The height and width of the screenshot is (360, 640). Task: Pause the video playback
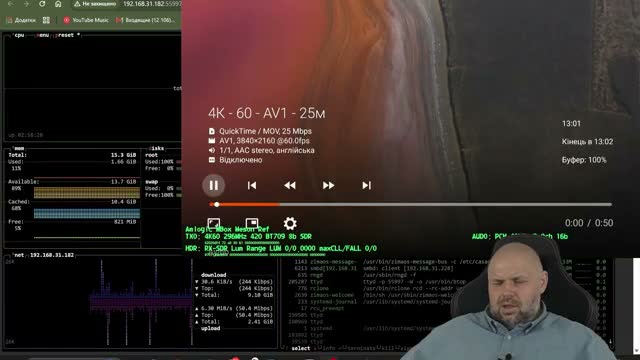pyautogui.click(x=213, y=185)
